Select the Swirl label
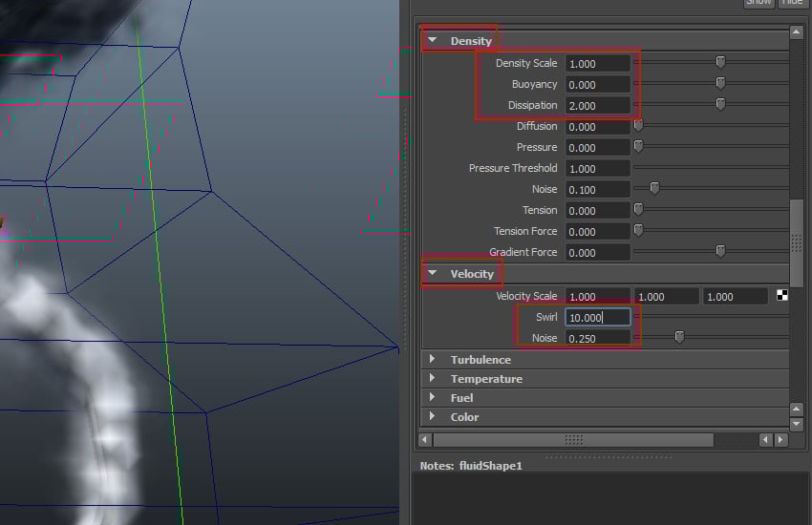This screenshot has width=812, height=525. point(546,317)
